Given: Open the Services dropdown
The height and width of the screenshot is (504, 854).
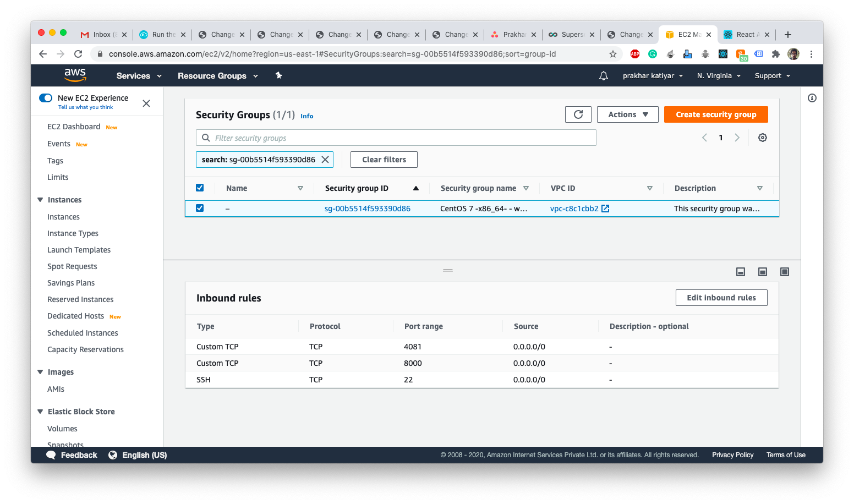Looking at the screenshot, I should 139,76.
